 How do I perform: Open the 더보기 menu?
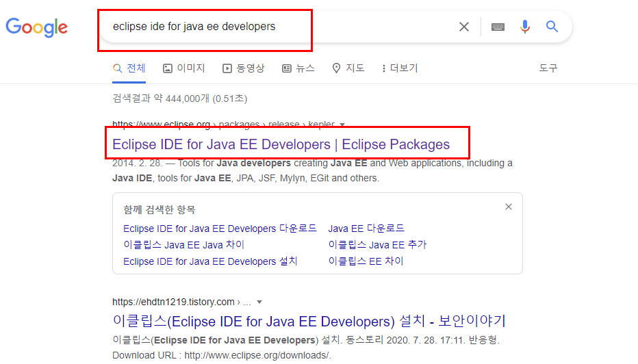(x=400, y=68)
